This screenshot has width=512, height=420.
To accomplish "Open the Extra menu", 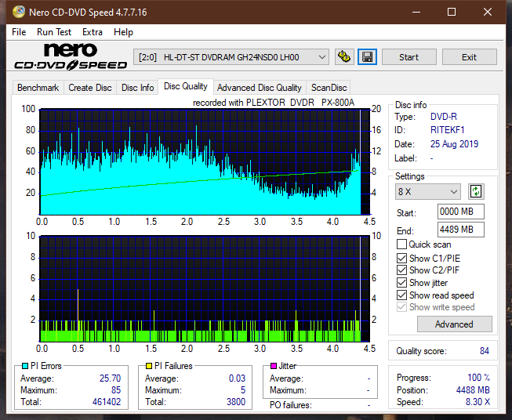I will point(93,32).
